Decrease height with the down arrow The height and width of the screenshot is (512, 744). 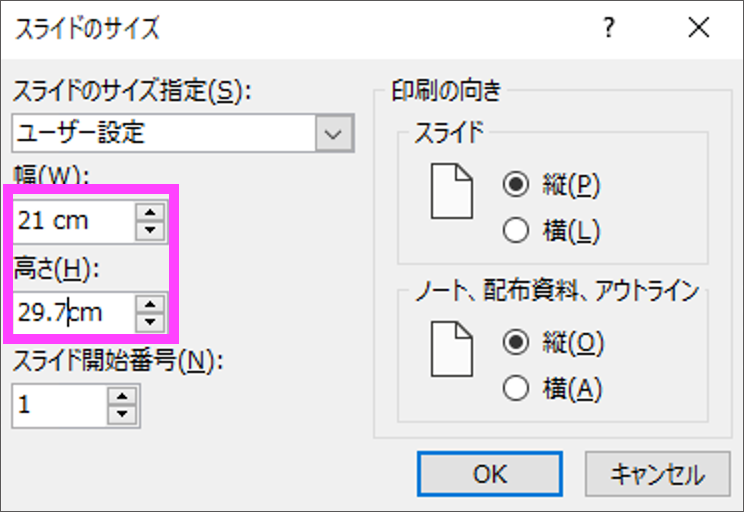[x=149, y=321]
